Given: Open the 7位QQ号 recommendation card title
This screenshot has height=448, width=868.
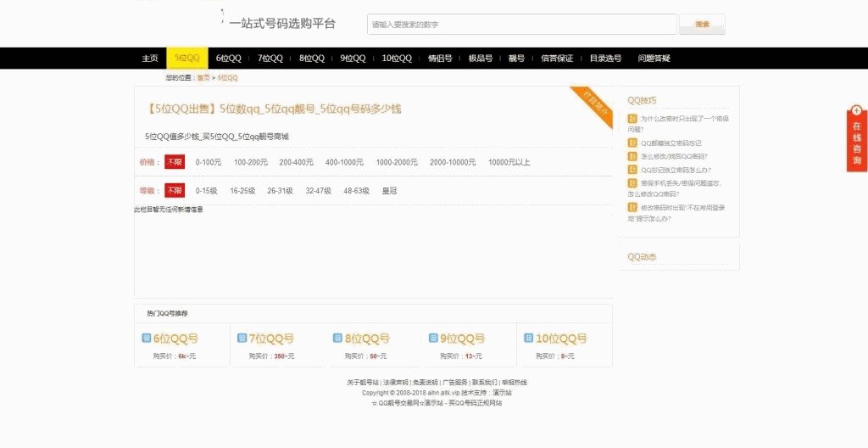Looking at the screenshot, I should click(x=271, y=339).
